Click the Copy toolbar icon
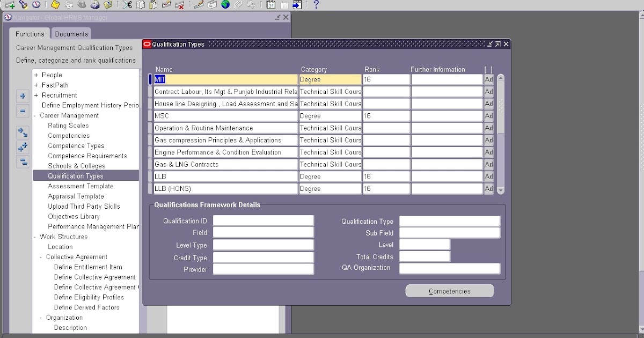644x338 pixels. [x=140, y=4]
